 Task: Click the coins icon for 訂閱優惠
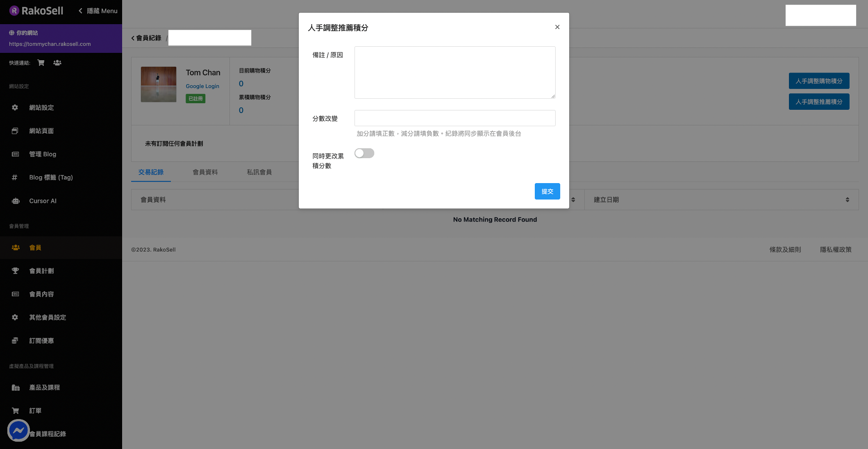15,341
